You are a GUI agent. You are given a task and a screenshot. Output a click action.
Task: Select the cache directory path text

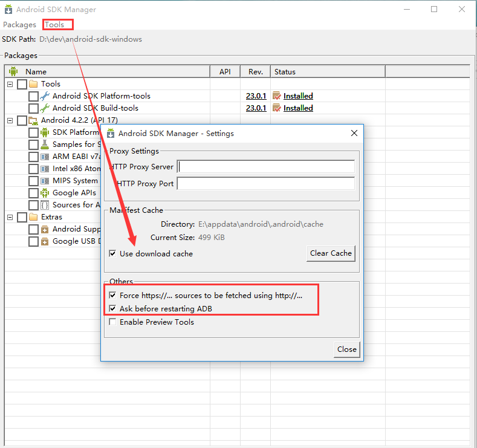tap(261, 224)
